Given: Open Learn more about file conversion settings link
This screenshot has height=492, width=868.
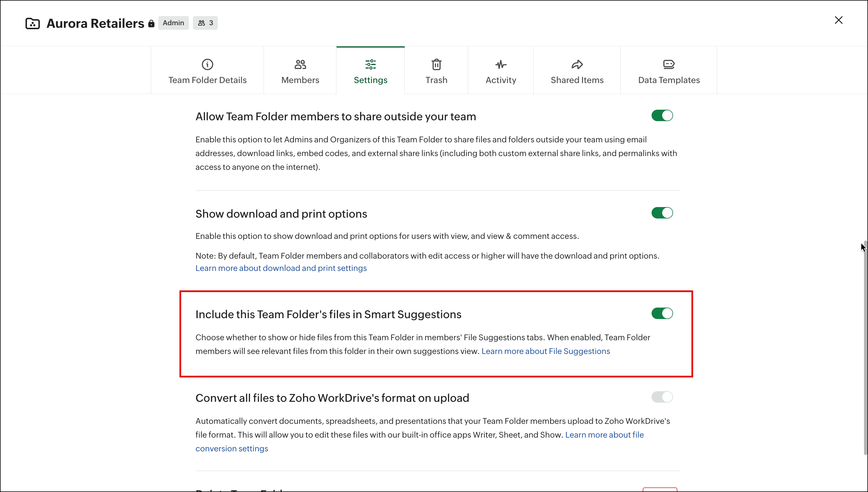Looking at the screenshot, I should 604,435.
